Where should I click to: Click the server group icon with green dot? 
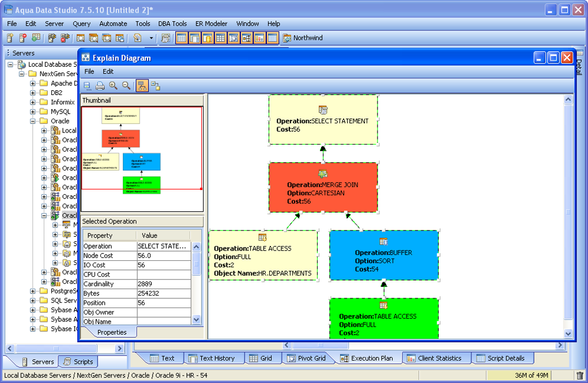pyautogui.click(x=36, y=38)
